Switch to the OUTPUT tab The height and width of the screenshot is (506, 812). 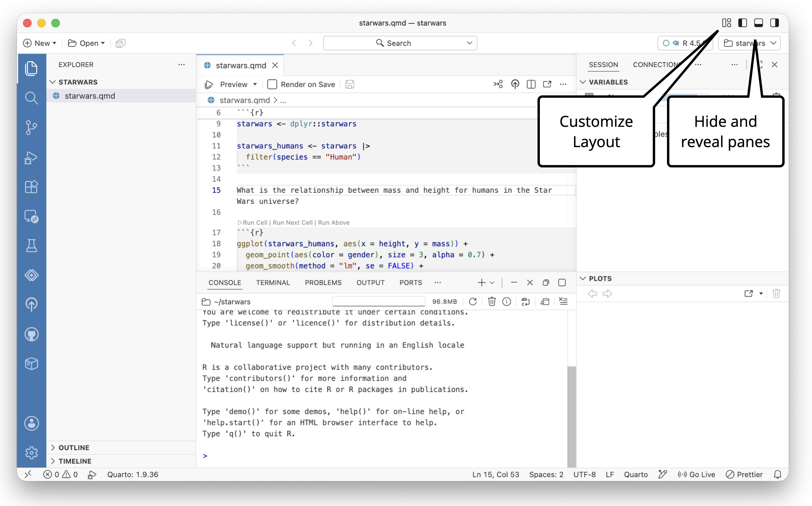[371, 282]
